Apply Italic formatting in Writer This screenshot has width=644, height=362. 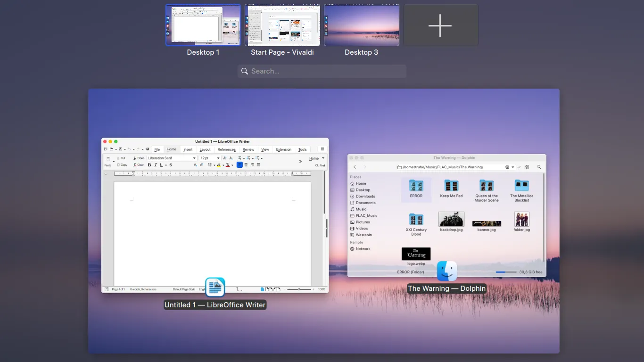coord(156,165)
